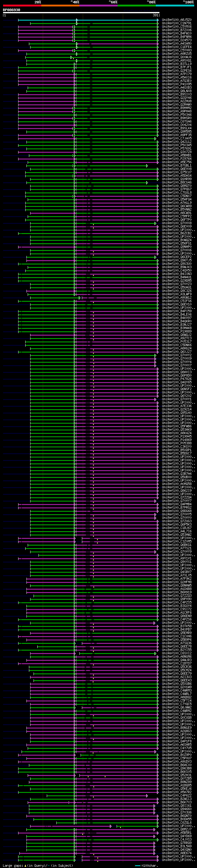Select hit UniRef100_A4SAM0
Viewport: 197px width, 868px height.
click(177, 43)
